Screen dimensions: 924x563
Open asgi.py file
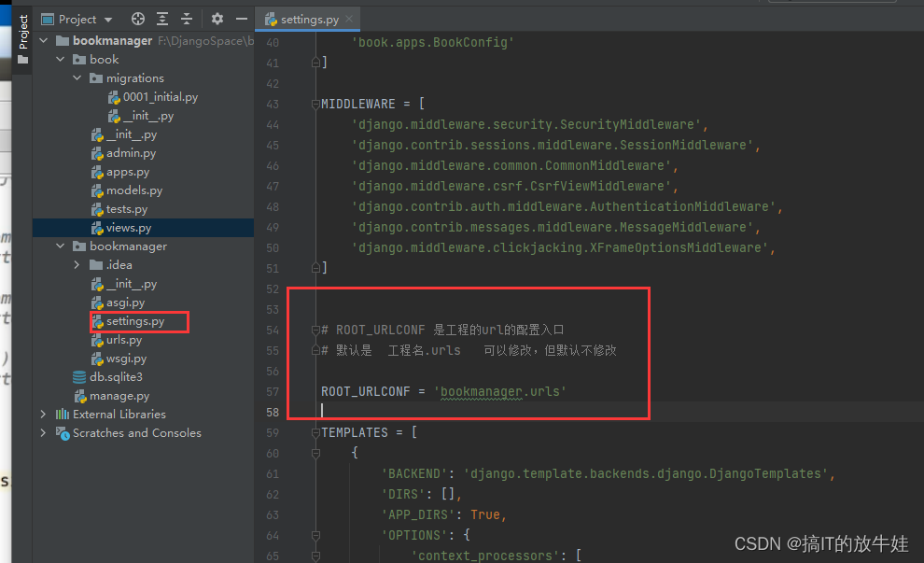coord(125,303)
